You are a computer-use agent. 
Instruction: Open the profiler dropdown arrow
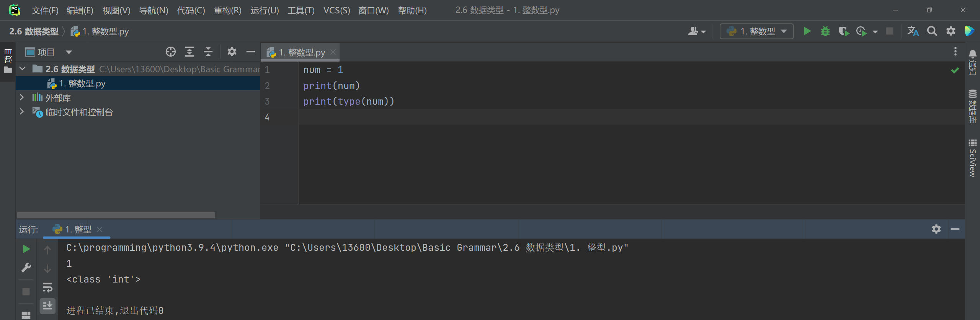click(x=875, y=32)
